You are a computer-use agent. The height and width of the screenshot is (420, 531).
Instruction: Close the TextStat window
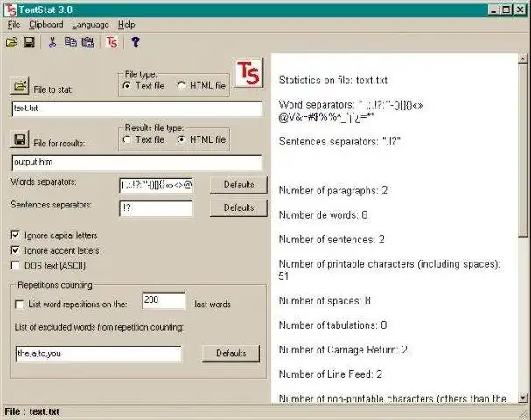pyautogui.click(x=520, y=10)
